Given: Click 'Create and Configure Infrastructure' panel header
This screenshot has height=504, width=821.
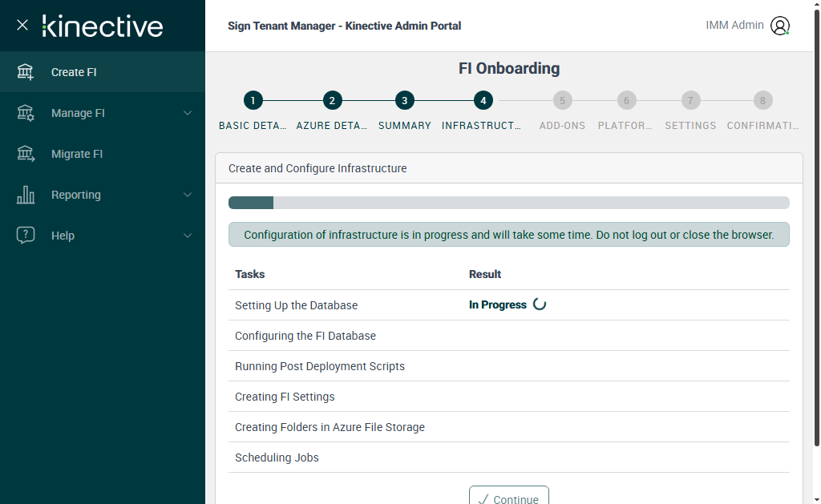Looking at the screenshot, I should tap(509, 168).
